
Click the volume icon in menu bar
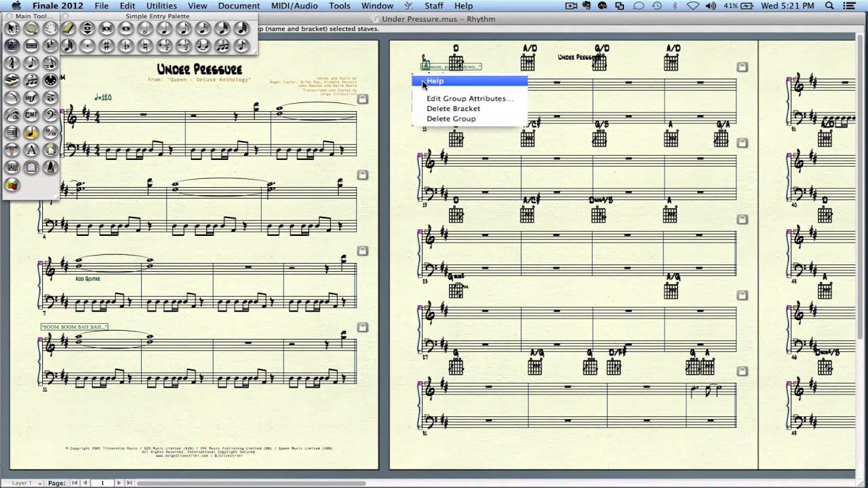(711, 6)
